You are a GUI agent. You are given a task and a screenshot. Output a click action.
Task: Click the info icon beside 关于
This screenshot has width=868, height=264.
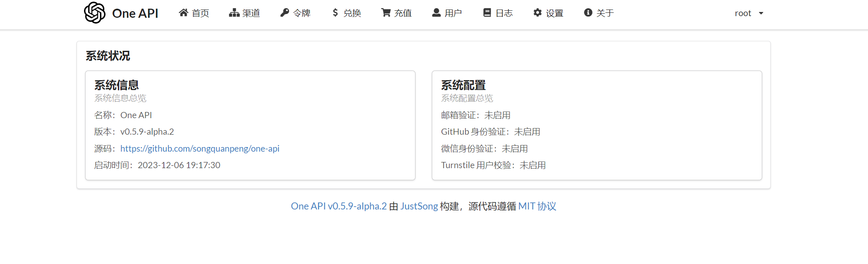(588, 13)
